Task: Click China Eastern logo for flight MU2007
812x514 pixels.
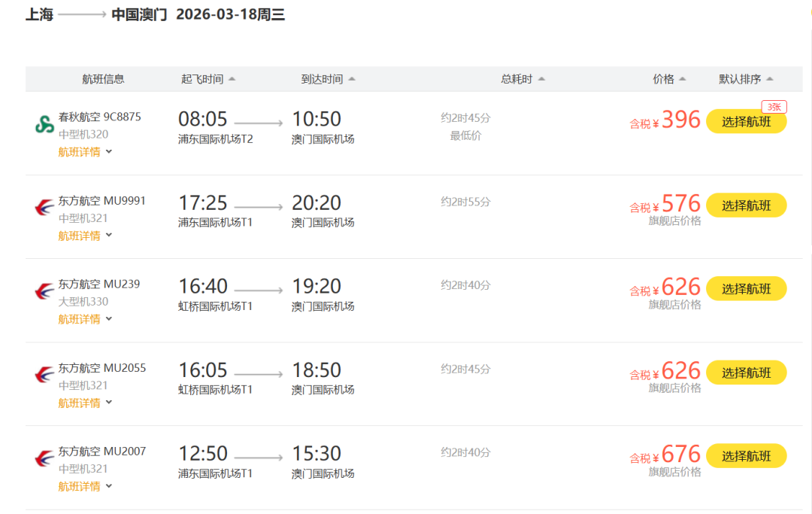Action: [44, 458]
